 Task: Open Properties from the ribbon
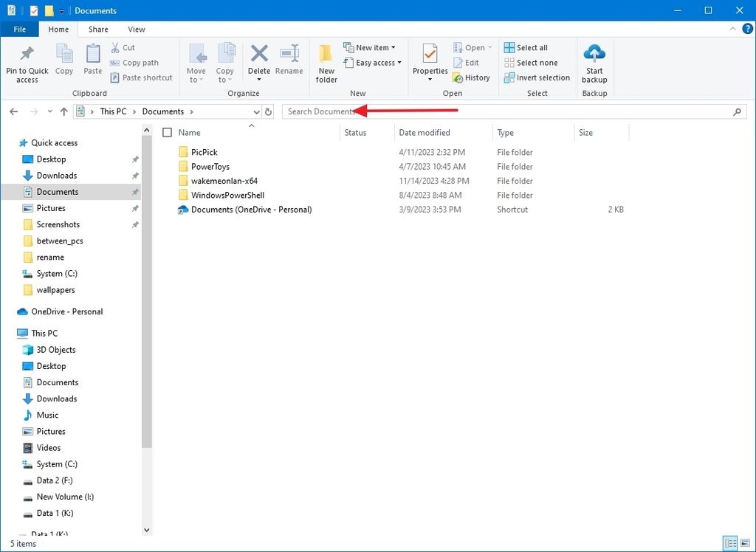(430, 63)
